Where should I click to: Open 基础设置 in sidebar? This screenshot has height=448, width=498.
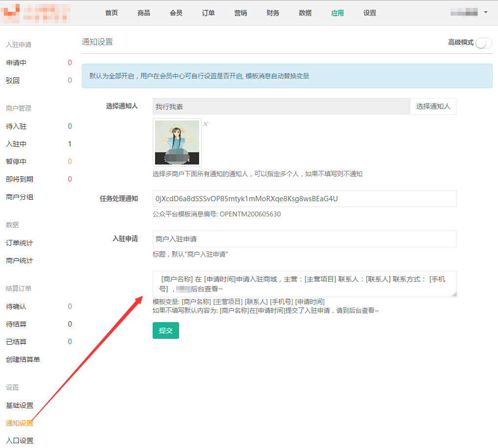pyautogui.click(x=20, y=405)
